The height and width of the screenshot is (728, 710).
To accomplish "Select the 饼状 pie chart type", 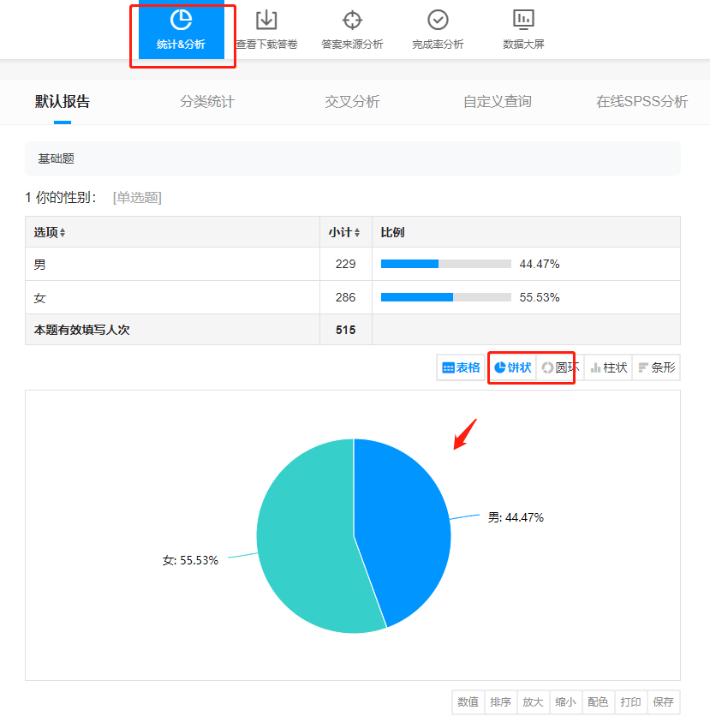I will point(513,367).
